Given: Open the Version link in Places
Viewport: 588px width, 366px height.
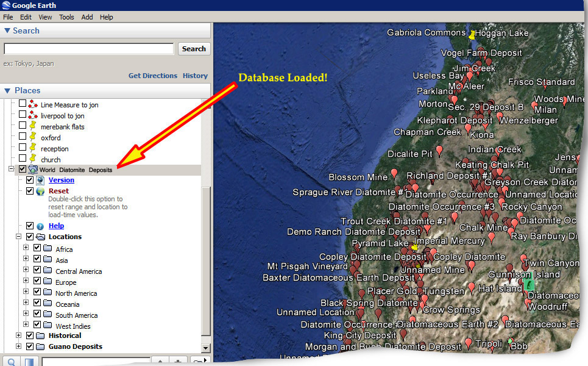Looking at the screenshot, I should pyautogui.click(x=62, y=180).
